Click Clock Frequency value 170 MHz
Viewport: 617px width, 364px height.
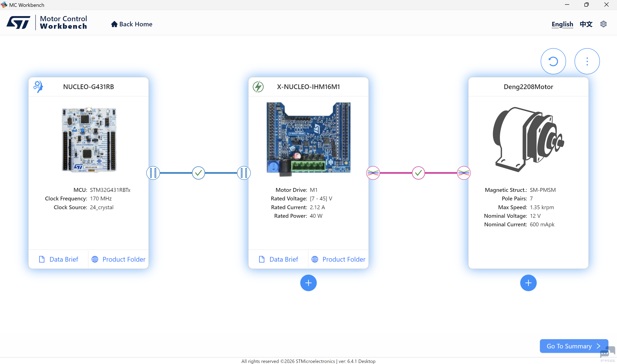click(101, 199)
